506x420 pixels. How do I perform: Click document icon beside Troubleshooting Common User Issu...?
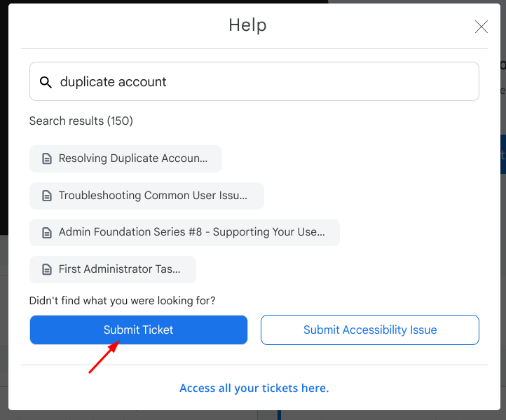pyautogui.click(x=47, y=196)
